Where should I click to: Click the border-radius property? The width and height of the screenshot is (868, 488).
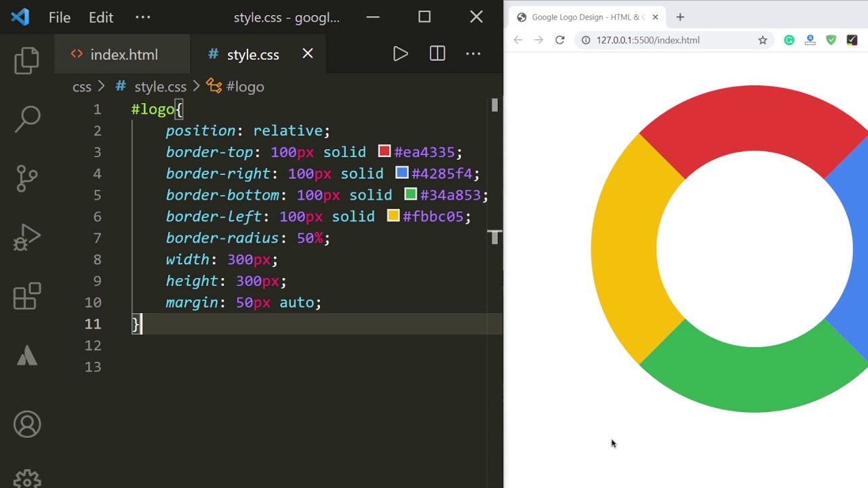click(x=222, y=238)
